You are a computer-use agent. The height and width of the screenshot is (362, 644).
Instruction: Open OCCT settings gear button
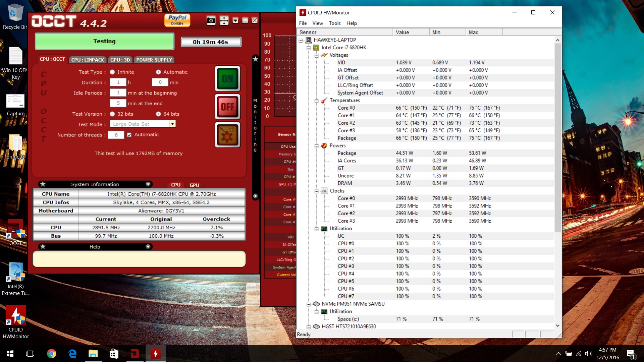[228, 135]
